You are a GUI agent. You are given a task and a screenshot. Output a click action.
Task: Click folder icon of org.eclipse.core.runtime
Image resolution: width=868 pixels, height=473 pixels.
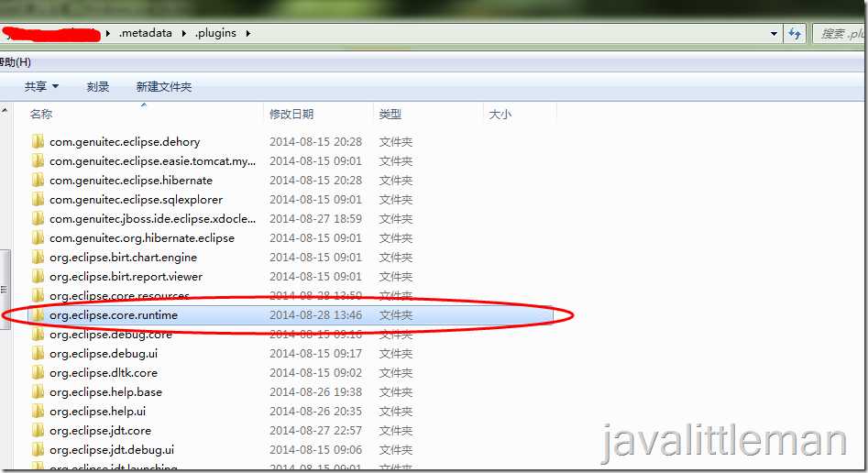(x=38, y=315)
